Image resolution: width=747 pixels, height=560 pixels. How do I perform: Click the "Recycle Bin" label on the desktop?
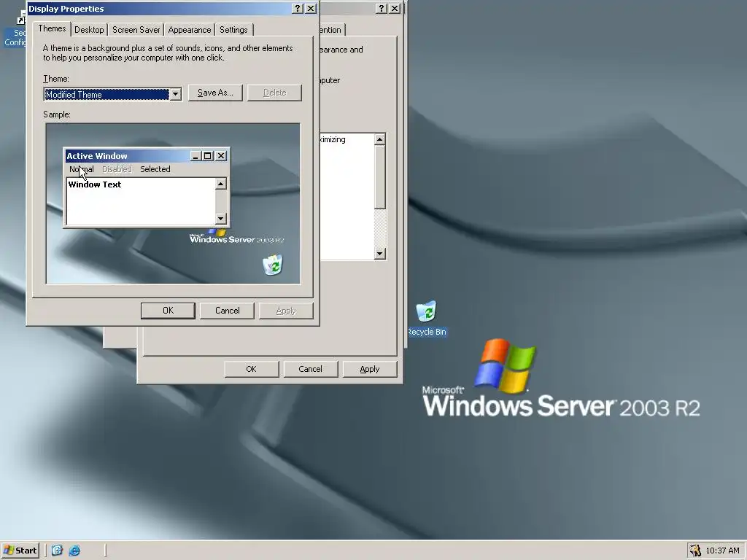click(x=427, y=332)
